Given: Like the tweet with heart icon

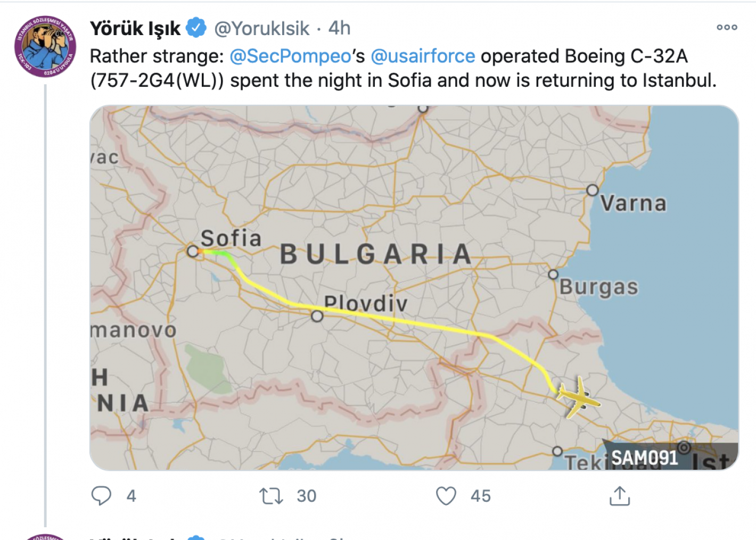Looking at the screenshot, I should click(x=446, y=496).
